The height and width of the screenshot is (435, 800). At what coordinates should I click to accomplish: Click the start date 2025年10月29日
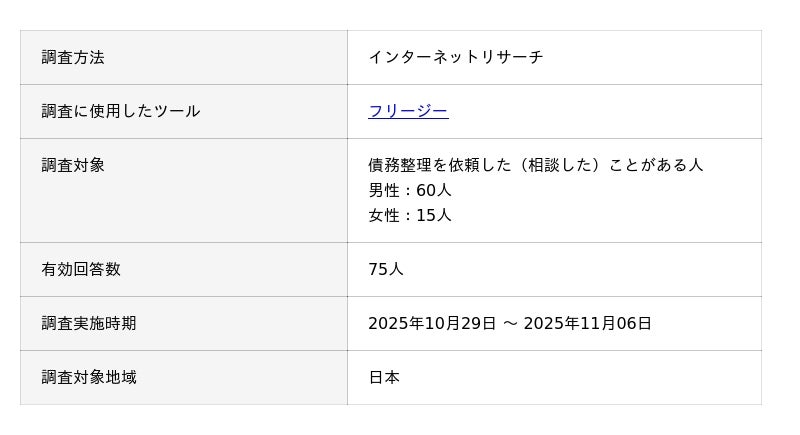(432, 323)
